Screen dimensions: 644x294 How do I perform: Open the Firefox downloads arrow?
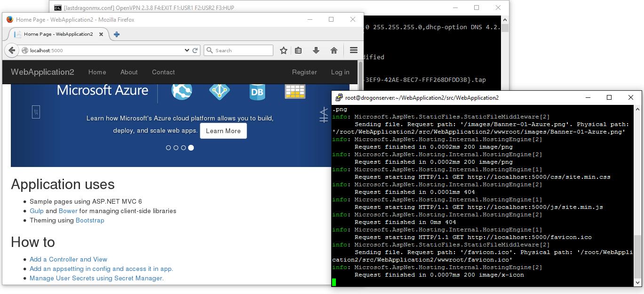pos(316,50)
